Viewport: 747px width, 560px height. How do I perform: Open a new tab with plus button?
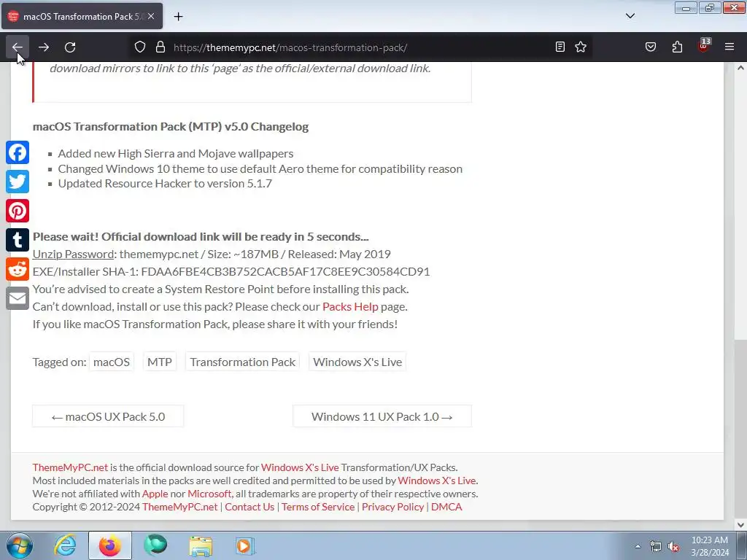click(178, 17)
